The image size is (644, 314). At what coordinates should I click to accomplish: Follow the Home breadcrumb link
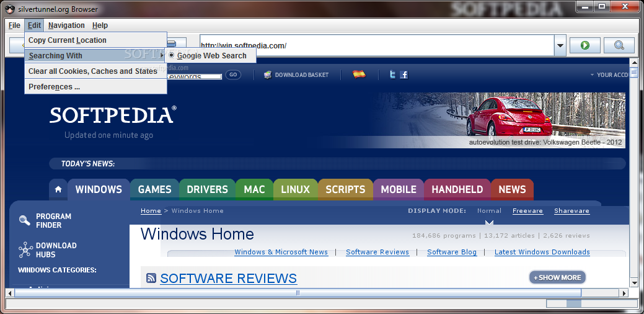coord(151,211)
